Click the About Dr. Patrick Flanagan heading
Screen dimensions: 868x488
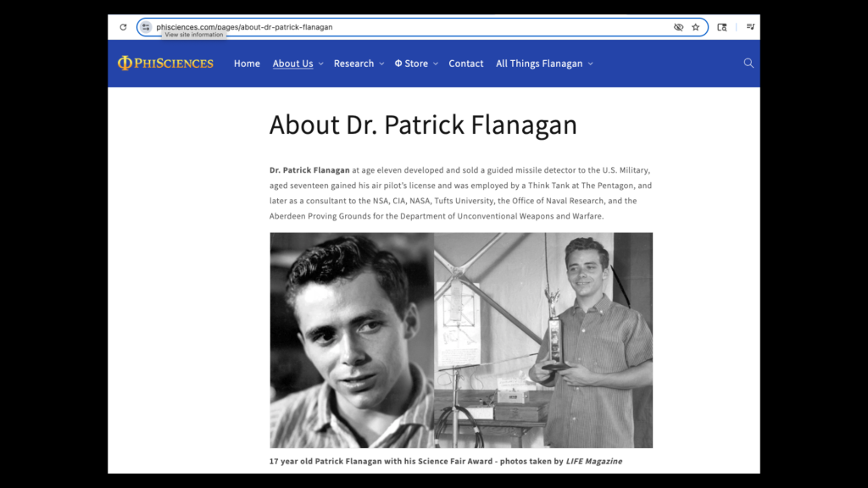pos(423,125)
